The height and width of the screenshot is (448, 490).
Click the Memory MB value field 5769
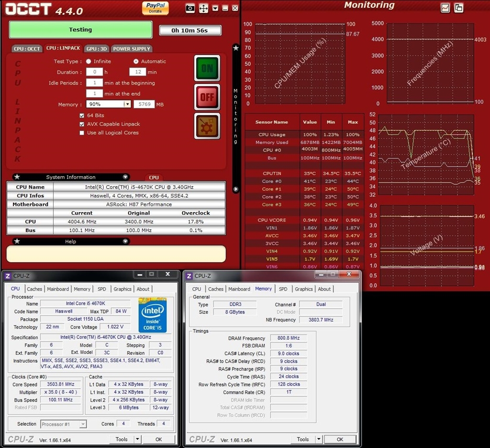pos(144,104)
